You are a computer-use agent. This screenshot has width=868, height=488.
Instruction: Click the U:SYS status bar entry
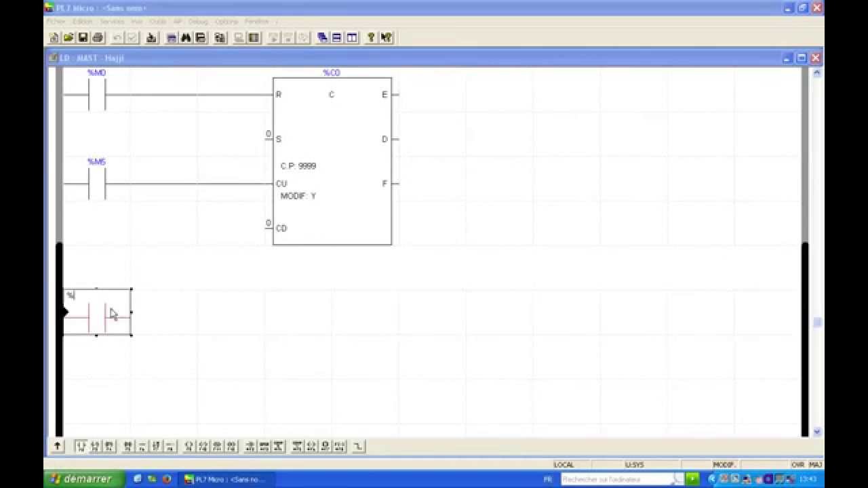click(634, 465)
